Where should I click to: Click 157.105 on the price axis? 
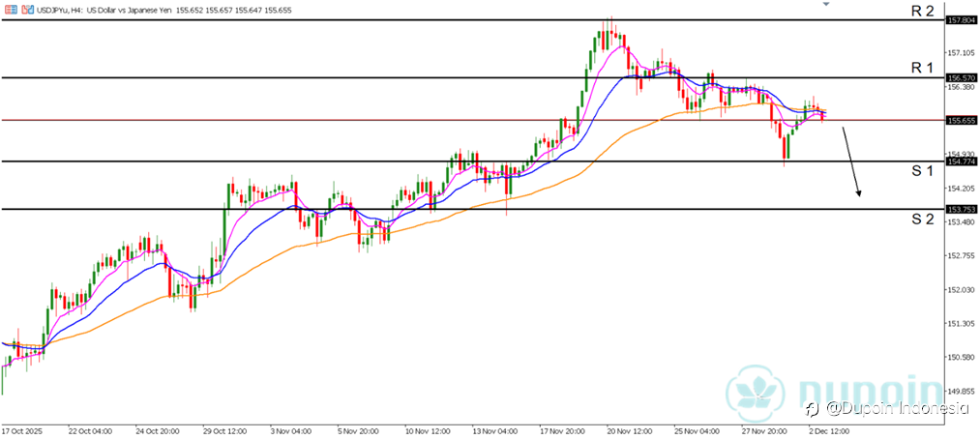[960, 53]
